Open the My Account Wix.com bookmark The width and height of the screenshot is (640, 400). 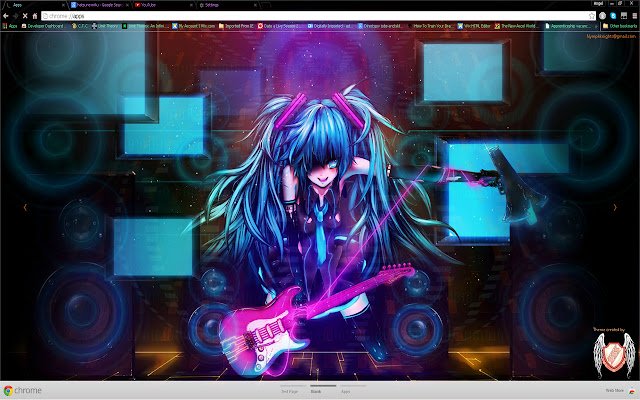point(193,26)
